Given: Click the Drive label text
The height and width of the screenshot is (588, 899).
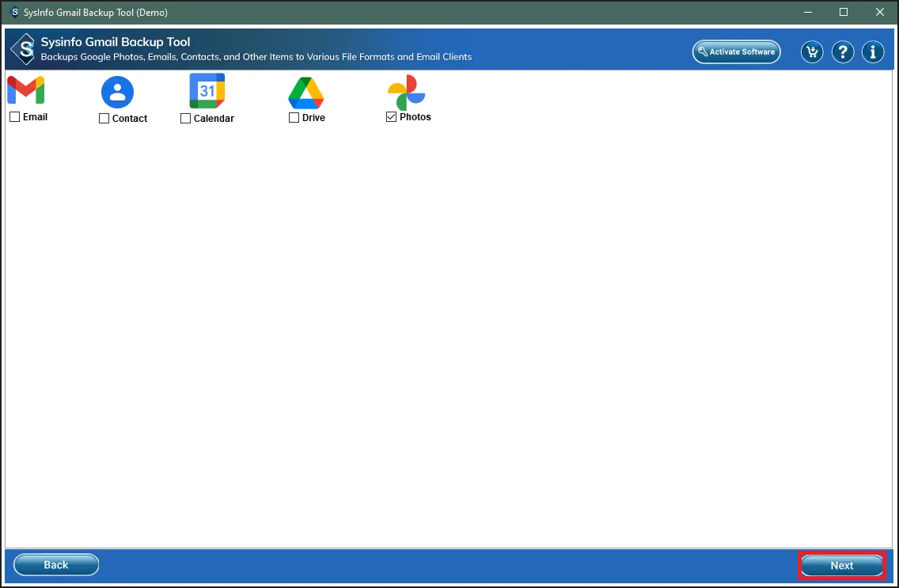Looking at the screenshot, I should [x=313, y=117].
